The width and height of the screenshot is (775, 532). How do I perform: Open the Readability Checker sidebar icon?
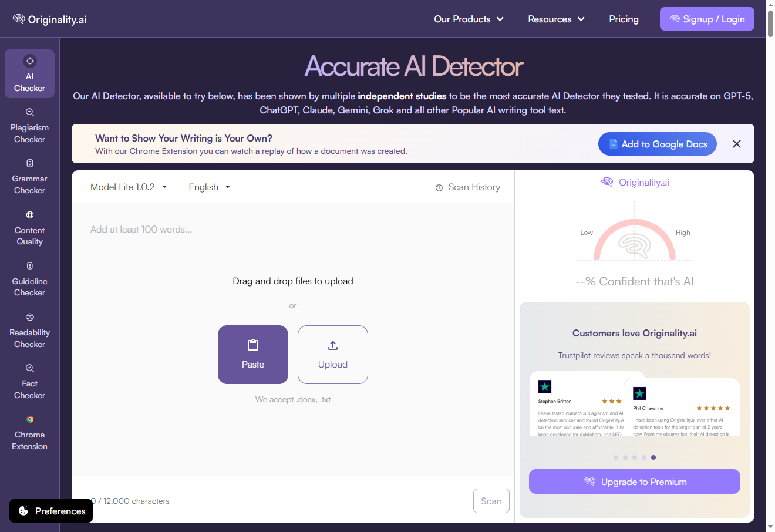pos(29,317)
